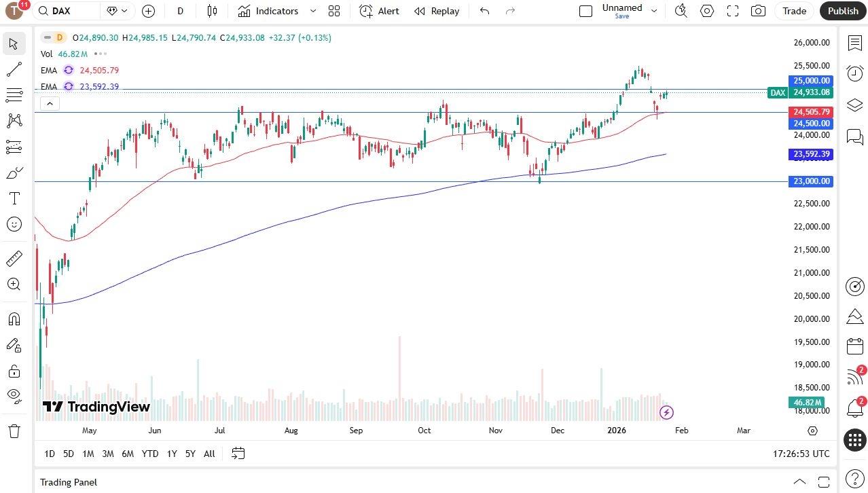Select the Trend Line tool
The width and height of the screenshot is (868, 493).
coord(14,69)
